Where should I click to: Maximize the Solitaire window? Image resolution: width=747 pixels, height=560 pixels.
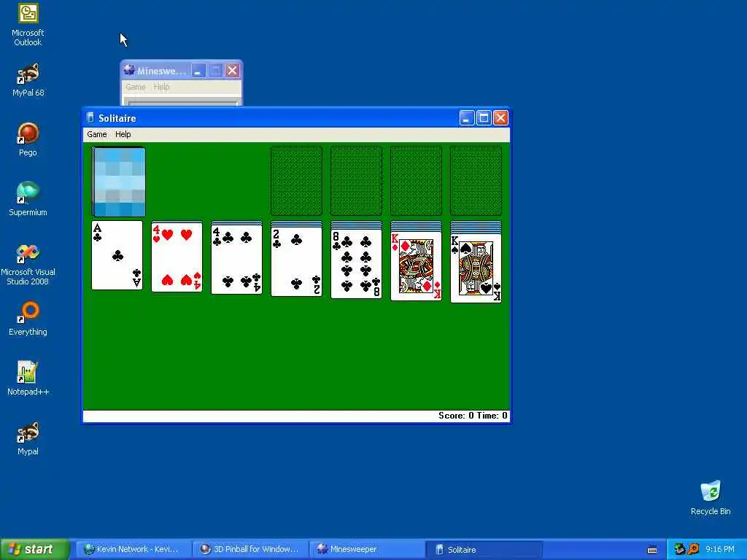coord(484,117)
